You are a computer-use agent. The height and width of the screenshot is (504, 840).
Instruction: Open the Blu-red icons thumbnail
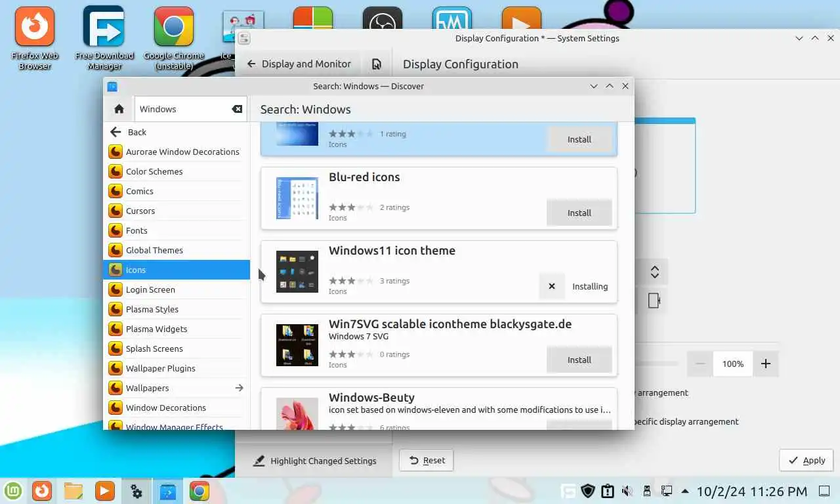[297, 198]
